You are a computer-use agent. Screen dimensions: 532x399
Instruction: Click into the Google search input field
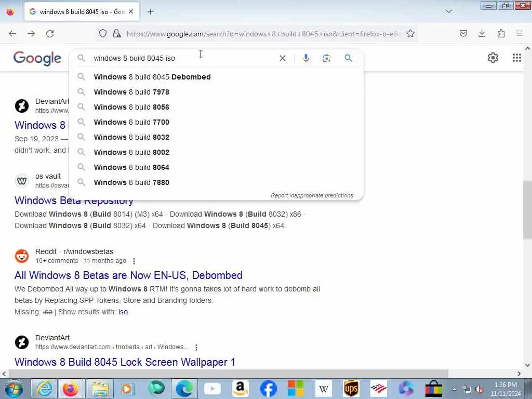point(183,58)
